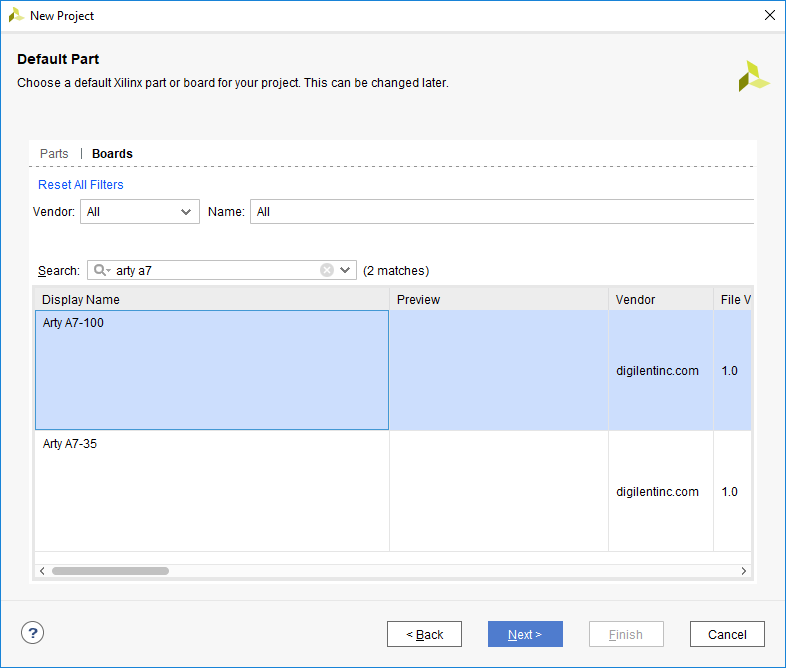The height and width of the screenshot is (668, 786).
Task: Expand the search history dropdown arrow
Action: coord(345,270)
